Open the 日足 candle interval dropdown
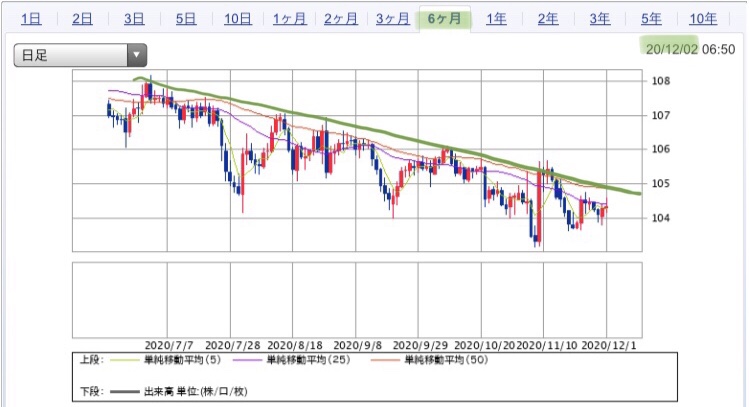749x407 pixels. 80,56
